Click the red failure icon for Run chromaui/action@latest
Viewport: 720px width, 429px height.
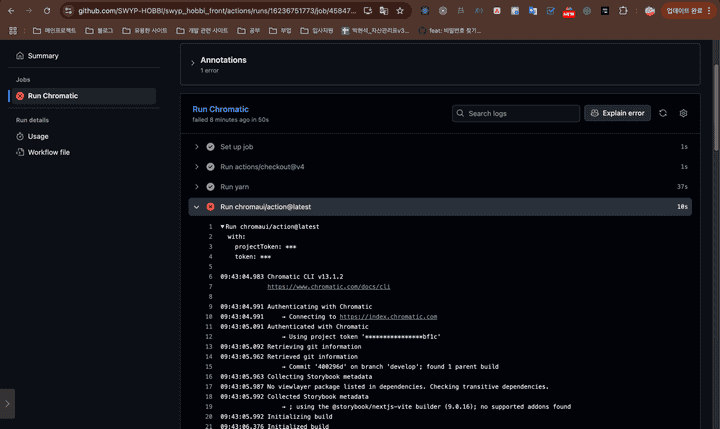tap(210, 207)
